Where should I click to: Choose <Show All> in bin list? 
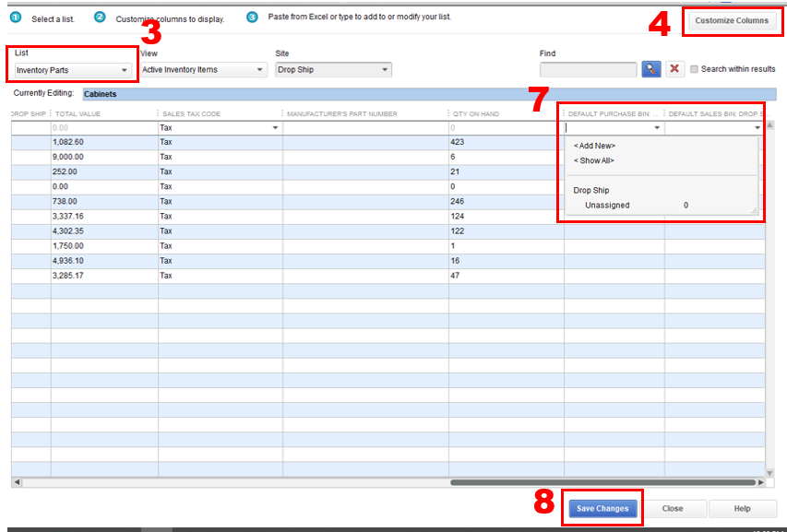(x=594, y=161)
